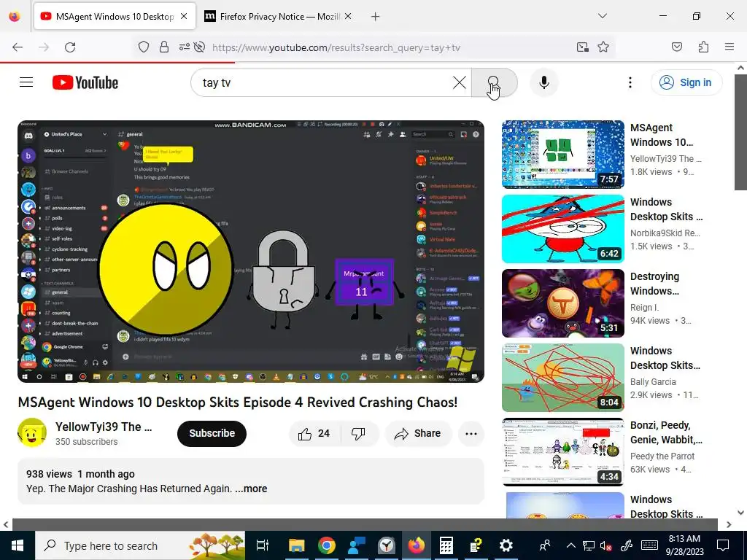The image size is (747, 560).
Task: Open YouTube settings three-dot menu
Action: pos(630,82)
